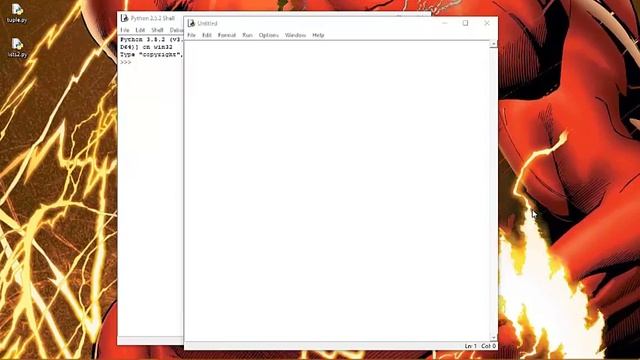Viewport: 640px width, 360px height.
Task: Click the Ln: 1 status bar indicator
Action: (x=471, y=346)
